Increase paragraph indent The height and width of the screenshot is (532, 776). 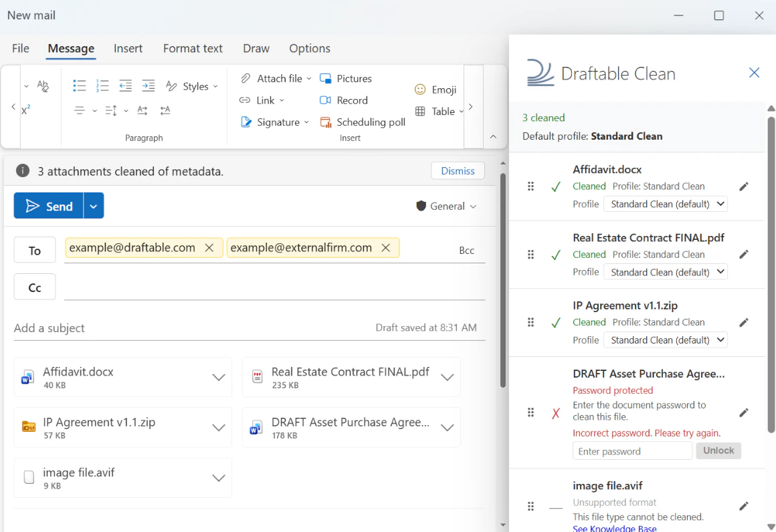tap(148, 86)
